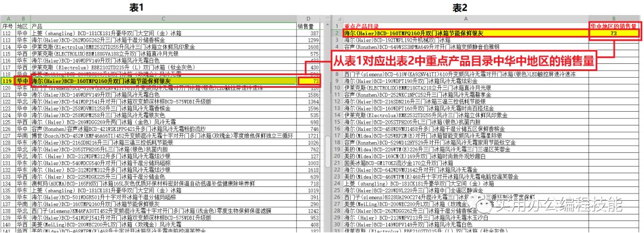Click sales value 1364
Viewport: 644px width, 233px height.
[x=308, y=102]
